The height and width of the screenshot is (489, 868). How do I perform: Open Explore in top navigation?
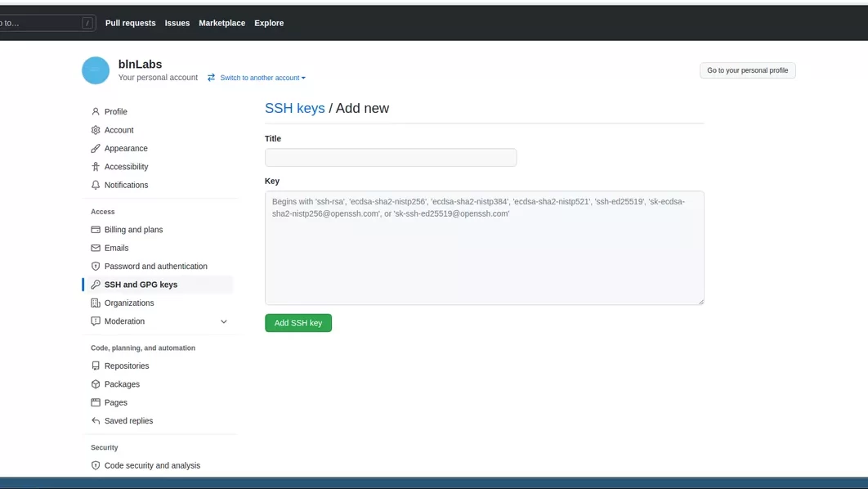(269, 23)
